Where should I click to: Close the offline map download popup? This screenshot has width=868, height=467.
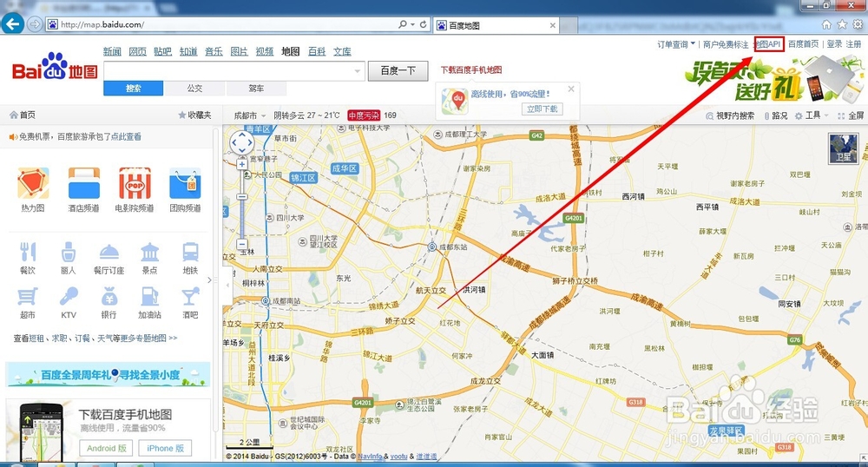[x=571, y=89]
